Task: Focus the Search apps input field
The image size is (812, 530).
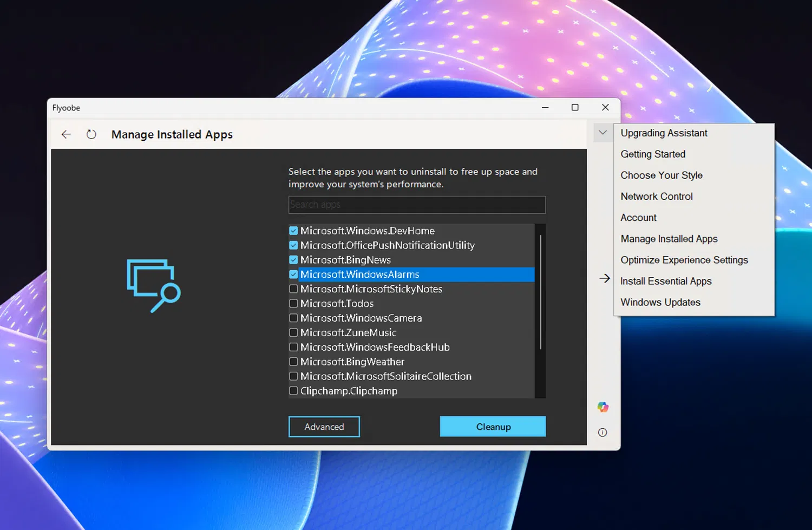Action: pyautogui.click(x=417, y=205)
